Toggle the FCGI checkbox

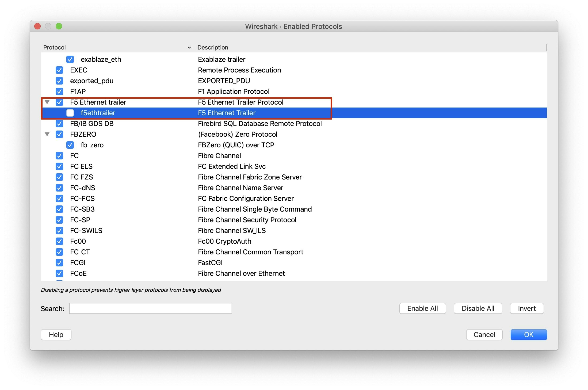click(x=59, y=263)
